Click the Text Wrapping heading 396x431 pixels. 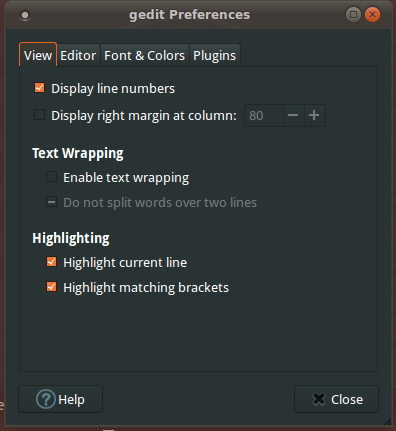[78, 153]
